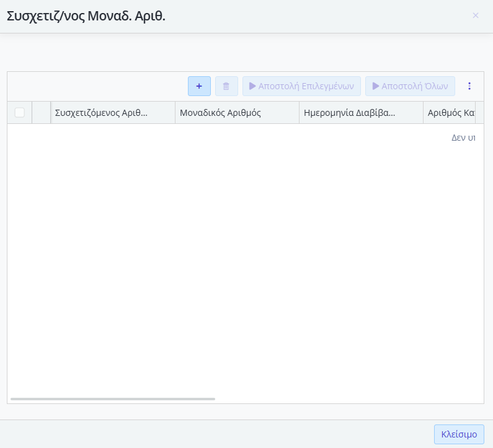Click the 'Δεν υπ' empty grid message
493x448 pixels.
click(463, 138)
